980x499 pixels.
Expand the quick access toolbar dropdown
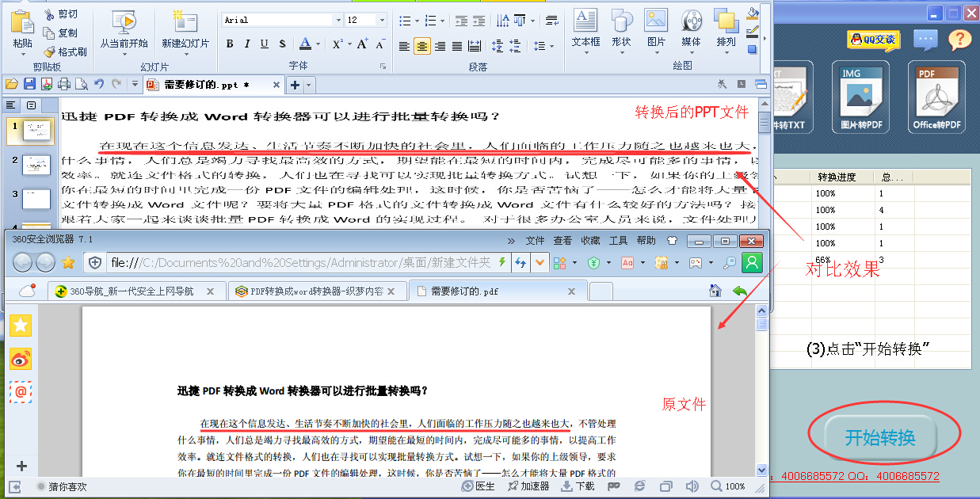coord(135,84)
